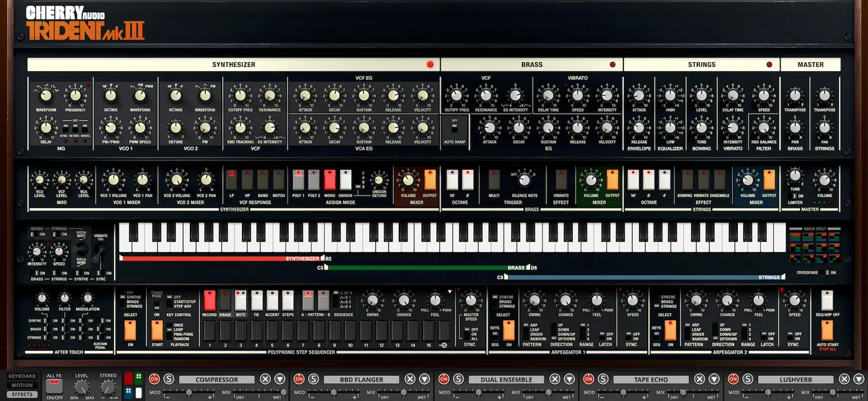Select the Brass section header
This screenshot has height=401, width=868.
click(x=532, y=65)
